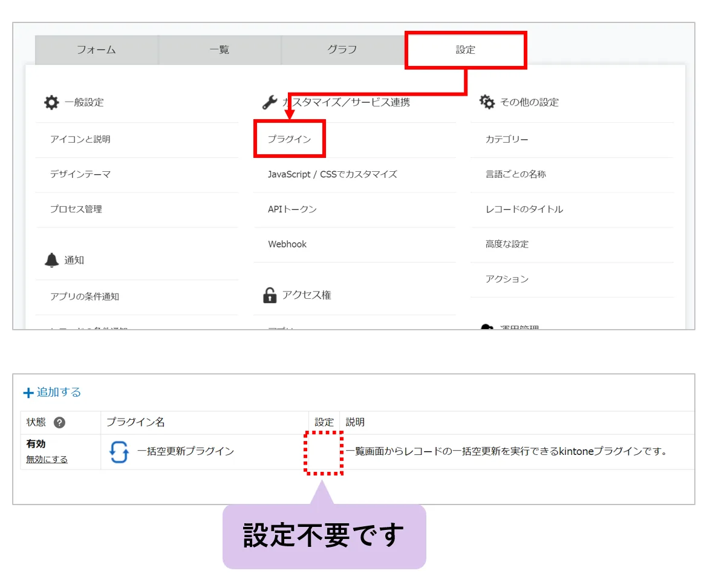Click 無効にする to disable the plugin

tap(47, 459)
